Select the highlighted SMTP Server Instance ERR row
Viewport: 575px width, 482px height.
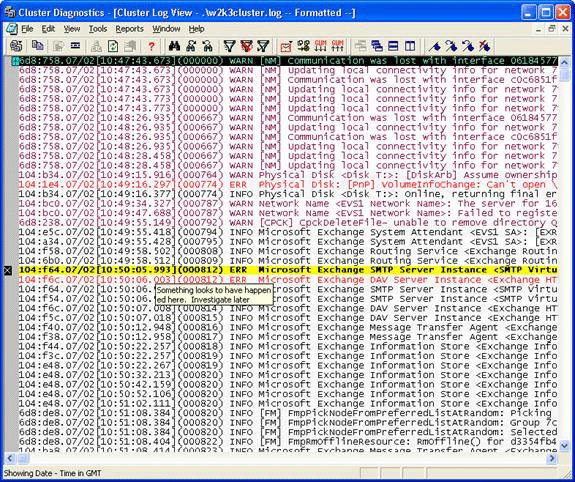[x=288, y=270]
